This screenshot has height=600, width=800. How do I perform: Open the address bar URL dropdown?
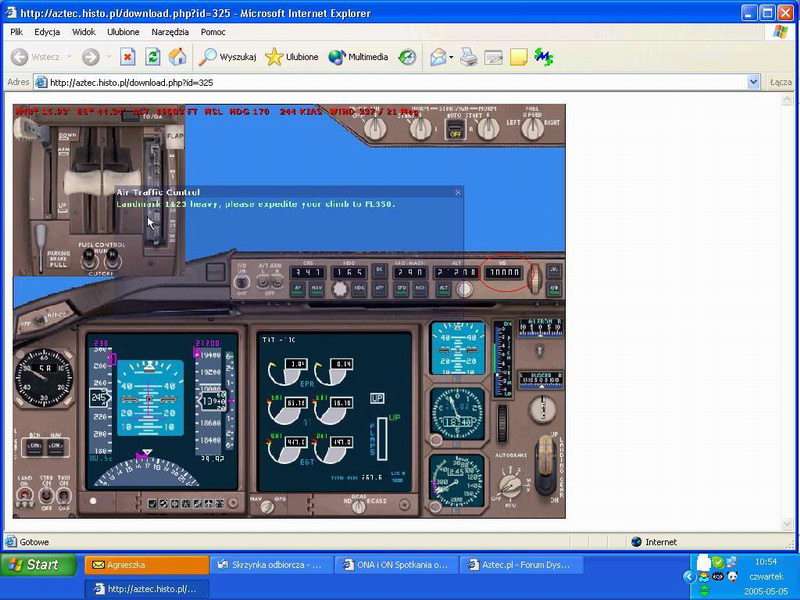tap(754, 82)
